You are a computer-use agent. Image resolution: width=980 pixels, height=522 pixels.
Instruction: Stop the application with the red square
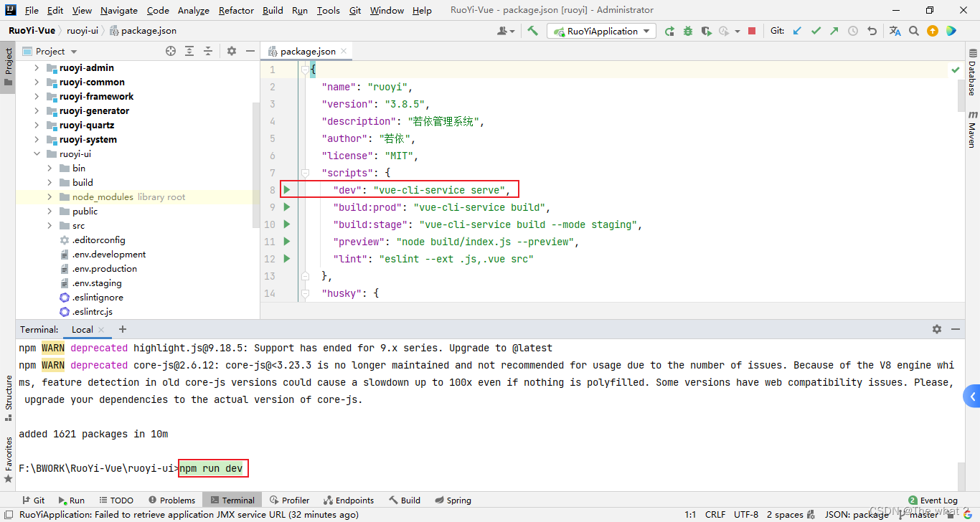pyautogui.click(x=752, y=31)
